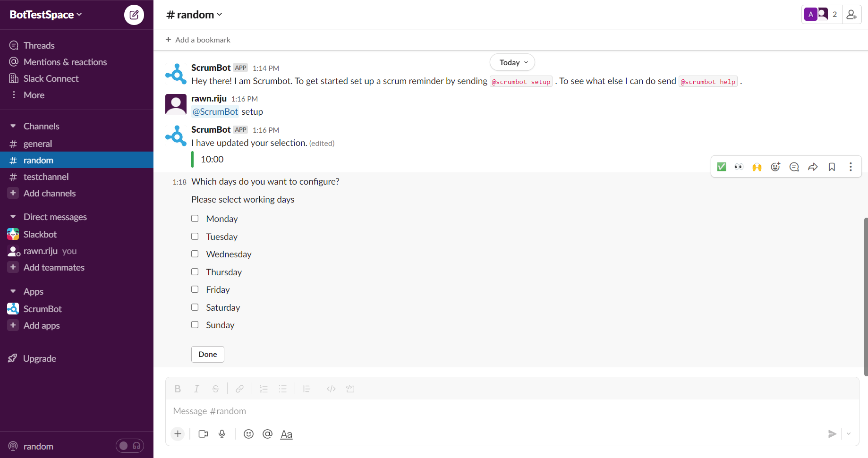Click the compose new message icon
Image resolution: width=868 pixels, height=458 pixels.
(134, 15)
